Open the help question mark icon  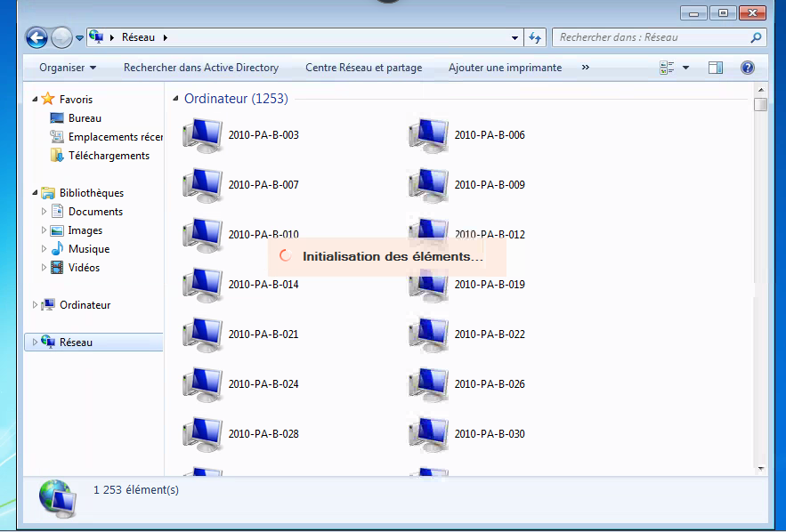[748, 68]
